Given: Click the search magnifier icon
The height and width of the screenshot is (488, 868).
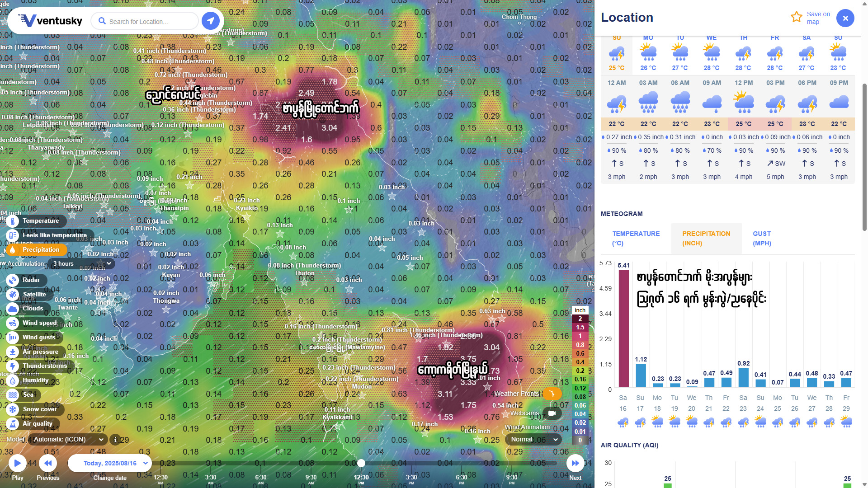Looking at the screenshot, I should (102, 21).
